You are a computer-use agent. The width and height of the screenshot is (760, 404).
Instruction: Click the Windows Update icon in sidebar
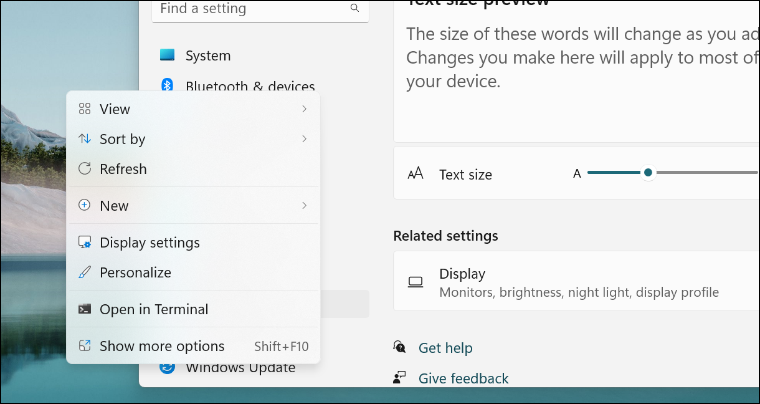pos(167,368)
